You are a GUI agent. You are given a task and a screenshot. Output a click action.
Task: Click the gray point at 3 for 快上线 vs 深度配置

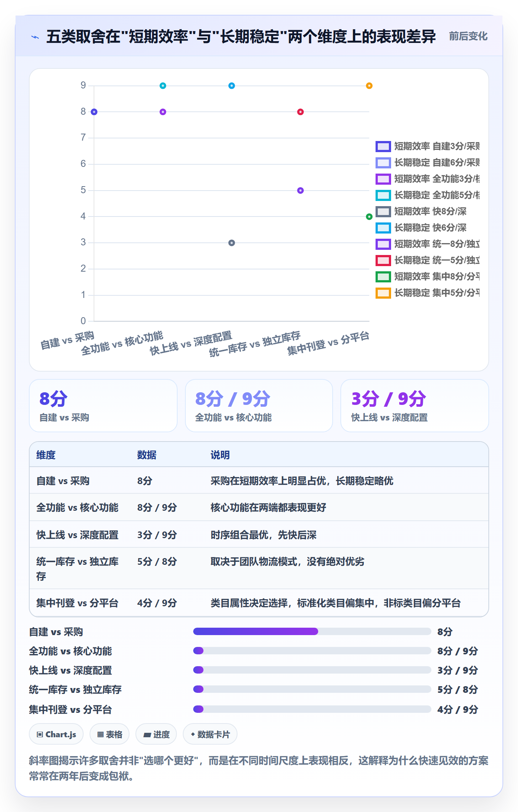pos(232,243)
